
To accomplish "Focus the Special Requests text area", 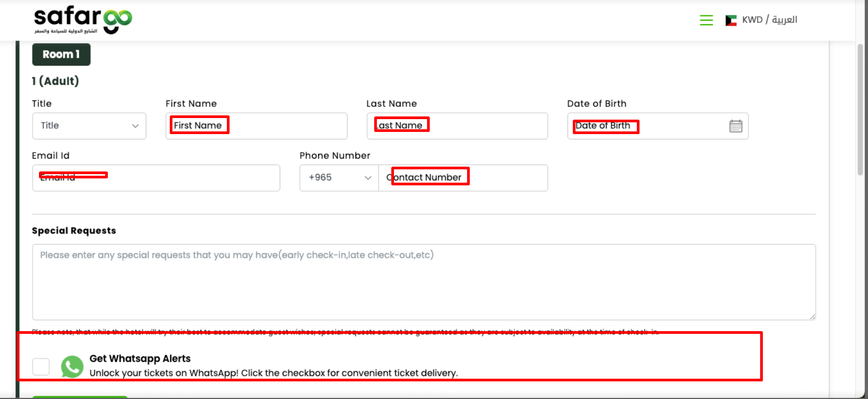I will 423,282.
